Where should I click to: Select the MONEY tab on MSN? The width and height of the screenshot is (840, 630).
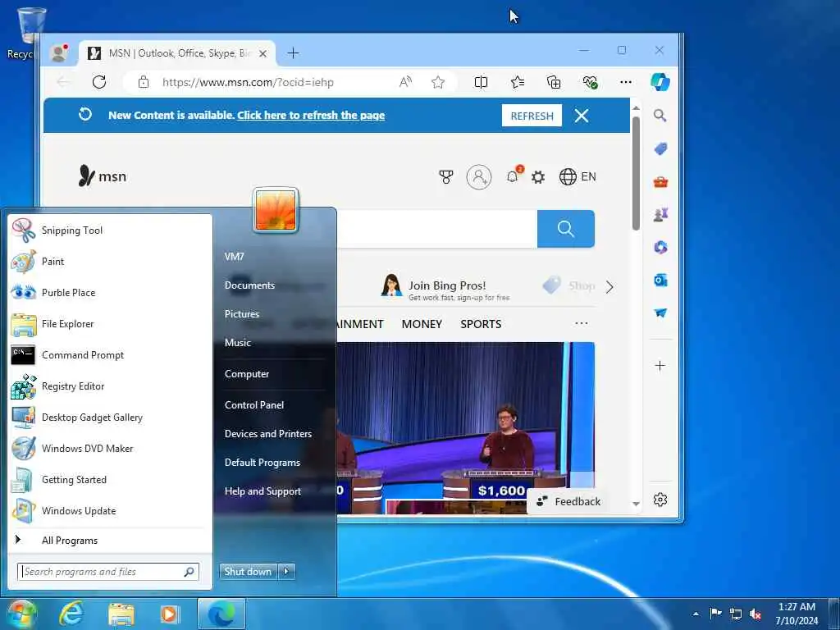click(x=422, y=324)
